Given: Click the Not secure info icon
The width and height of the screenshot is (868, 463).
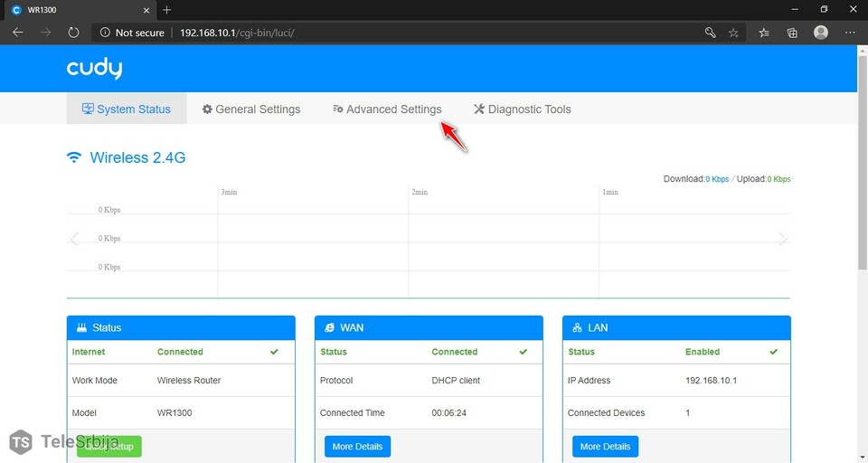Looking at the screenshot, I should pyautogui.click(x=105, y=33).
